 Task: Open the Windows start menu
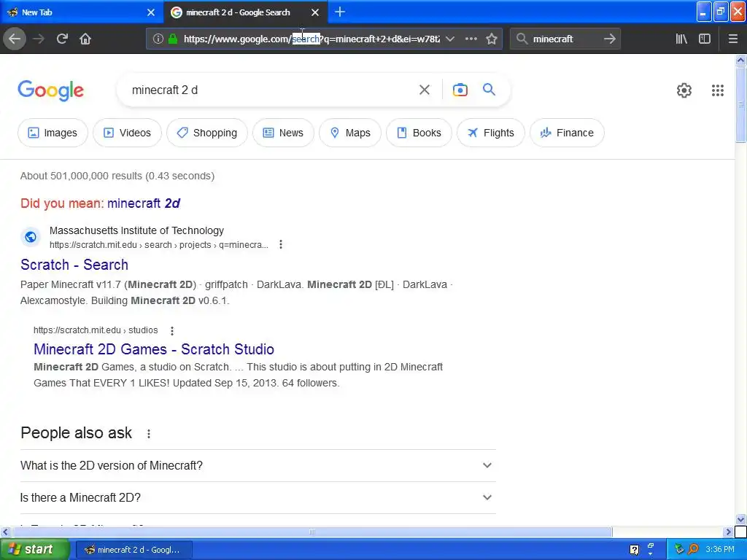[x=35, y=549]
